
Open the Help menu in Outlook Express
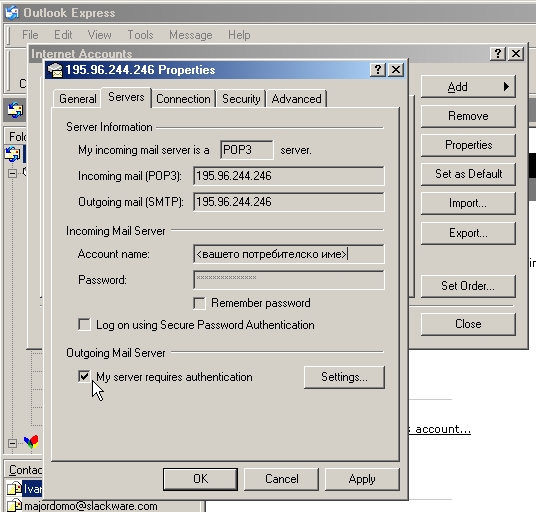click(x=239, y=35)
